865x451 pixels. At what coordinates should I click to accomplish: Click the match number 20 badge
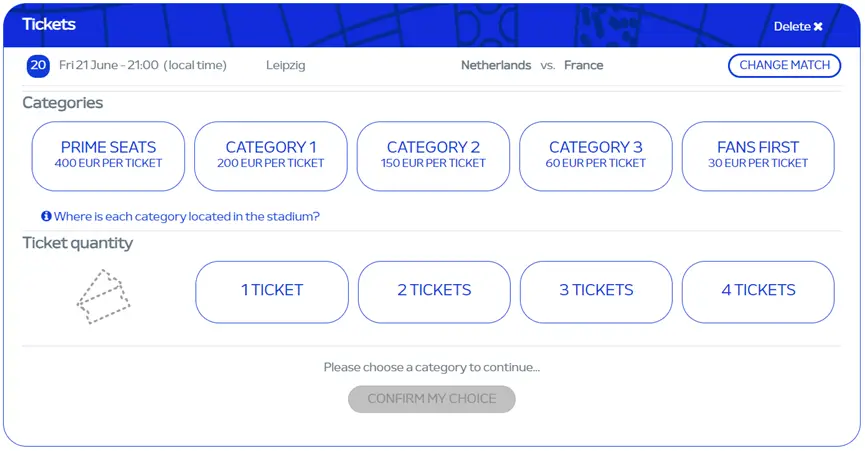pos(38,66)
